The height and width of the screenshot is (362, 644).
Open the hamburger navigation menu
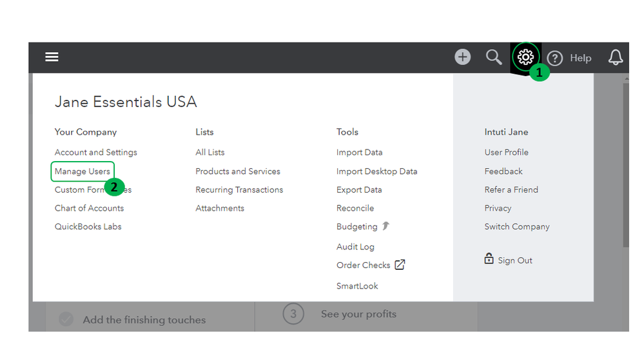(x=52, y=57)
